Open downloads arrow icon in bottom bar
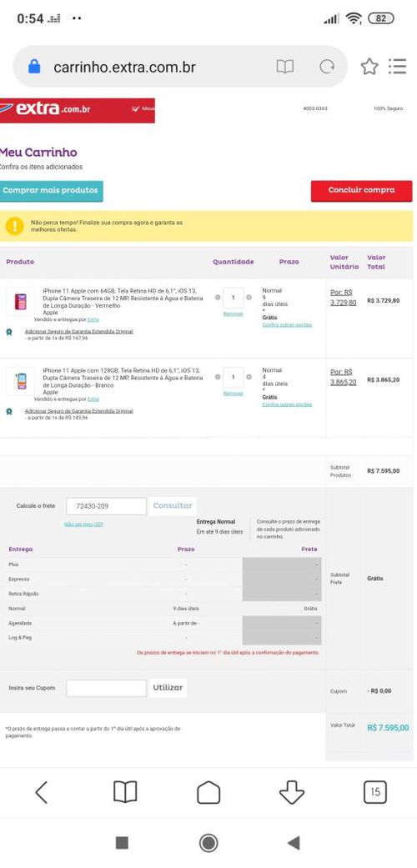Viewport: 417px width, 868px height. 292,792
